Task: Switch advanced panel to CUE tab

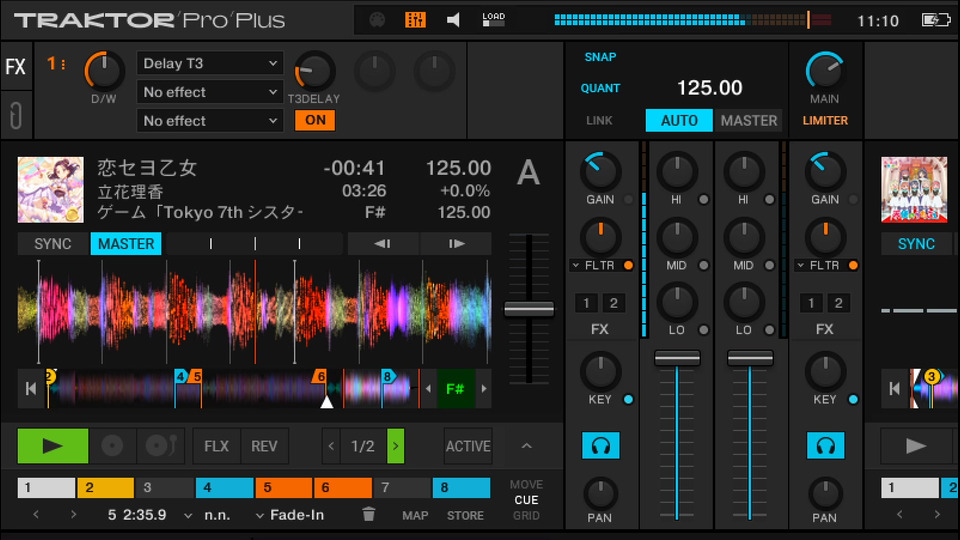Action: point(526,500)
